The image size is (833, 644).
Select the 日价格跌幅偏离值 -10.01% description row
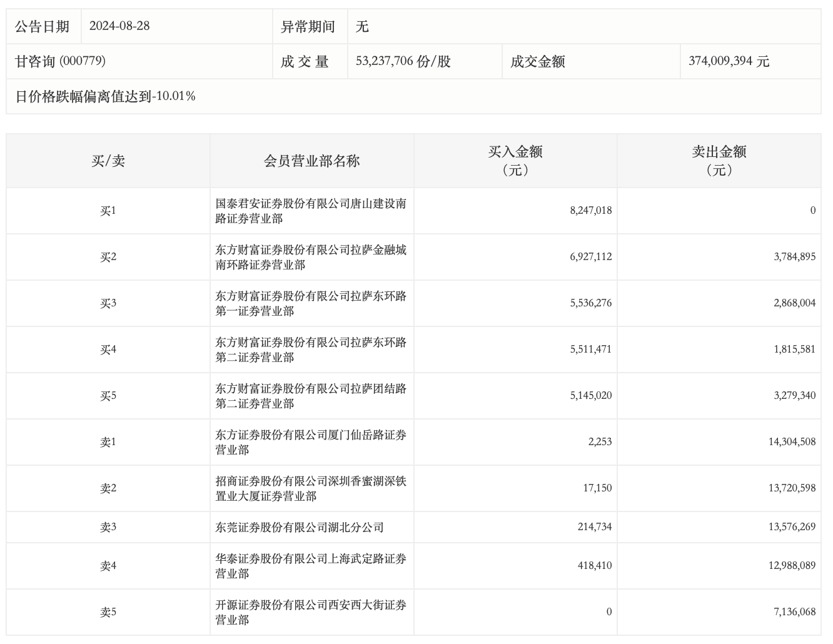(x=105, y=96)
